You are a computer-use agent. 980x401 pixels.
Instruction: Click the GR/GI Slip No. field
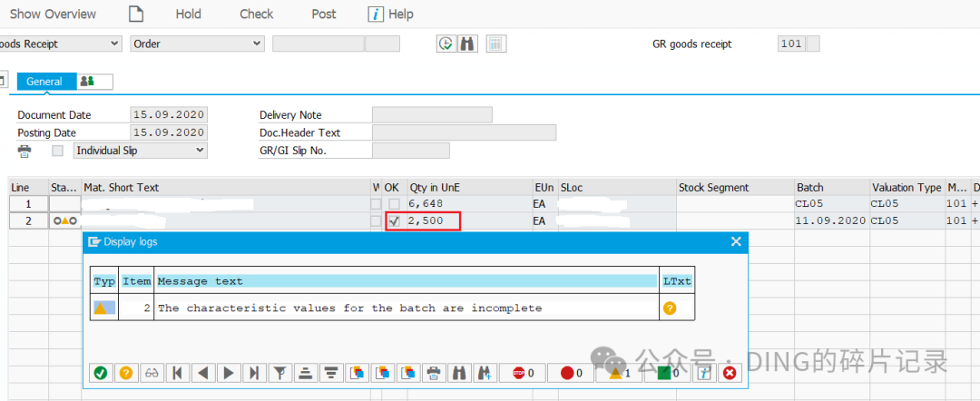tap(411, 151)
